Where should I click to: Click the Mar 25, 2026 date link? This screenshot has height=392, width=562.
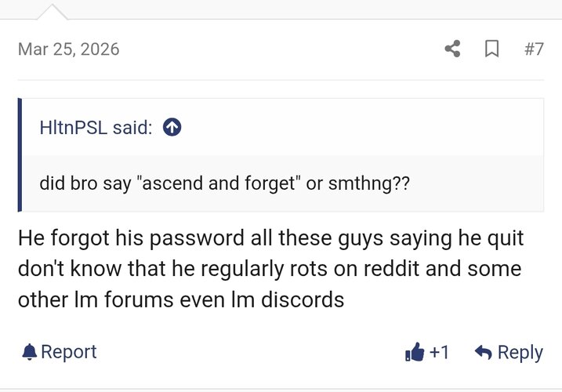click(69, 49)
